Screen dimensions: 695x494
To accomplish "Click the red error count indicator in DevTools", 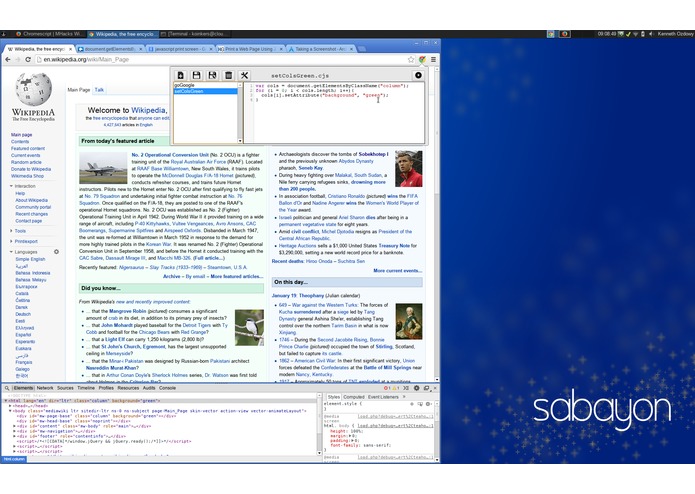I will click(x=387, y=388).
